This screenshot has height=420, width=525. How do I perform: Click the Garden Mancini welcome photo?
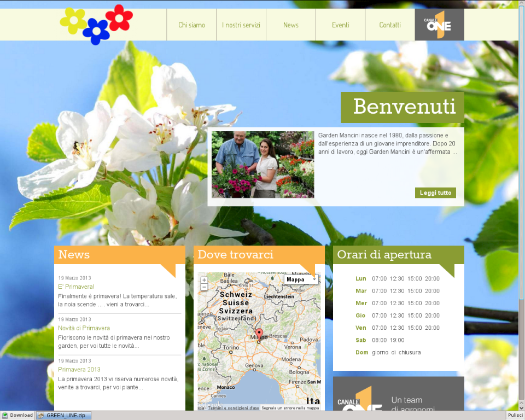[x=262, y=164]
